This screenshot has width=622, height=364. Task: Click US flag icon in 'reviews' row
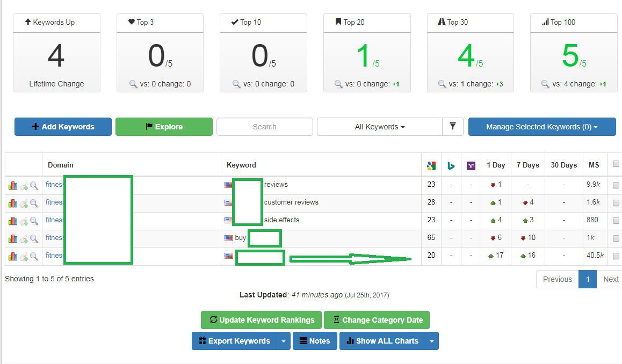(228, 184)
